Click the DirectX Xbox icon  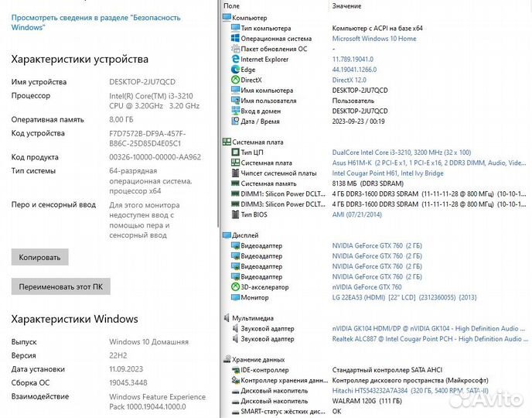pos(235,80)
